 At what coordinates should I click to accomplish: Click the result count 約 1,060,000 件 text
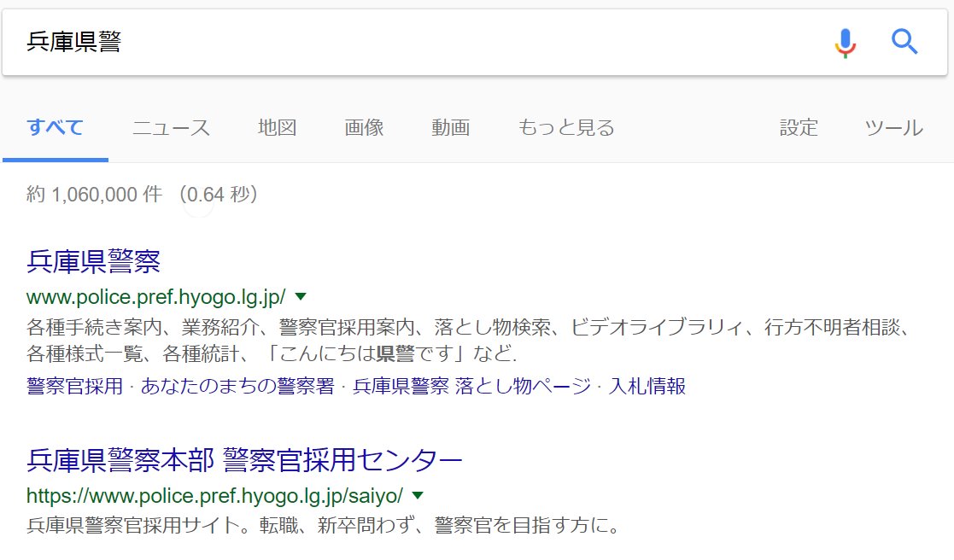[x=94, y=195]
